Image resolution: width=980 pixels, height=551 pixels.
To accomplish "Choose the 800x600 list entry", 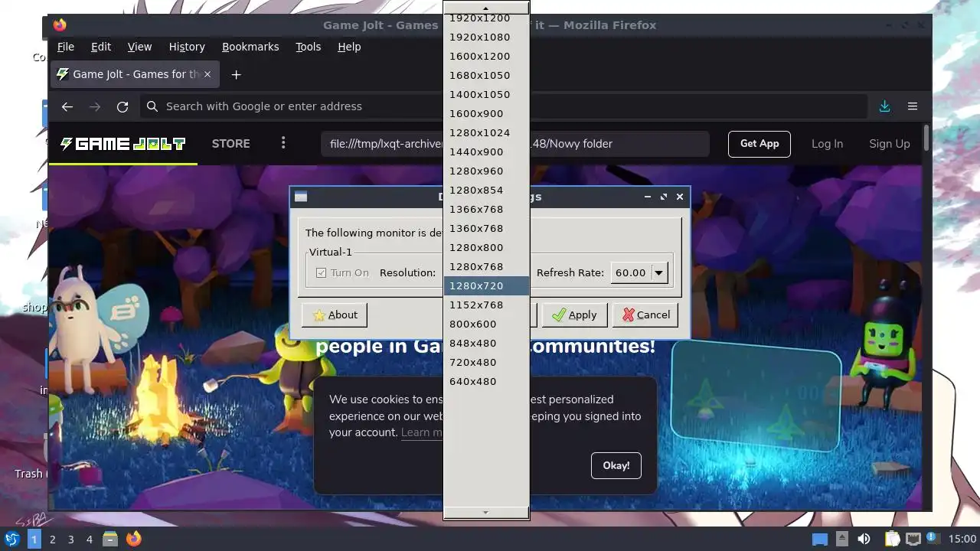I will tap(486, 324).
